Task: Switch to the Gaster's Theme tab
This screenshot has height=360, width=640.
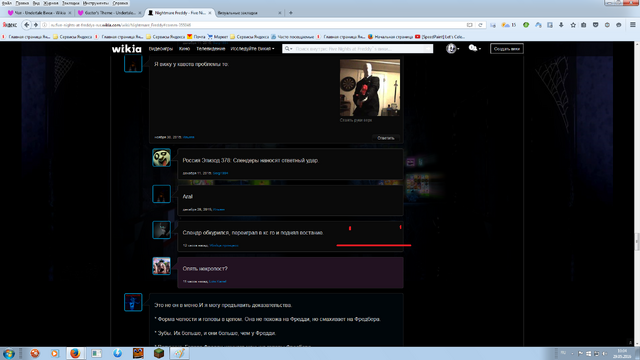Action: (109, 13)
